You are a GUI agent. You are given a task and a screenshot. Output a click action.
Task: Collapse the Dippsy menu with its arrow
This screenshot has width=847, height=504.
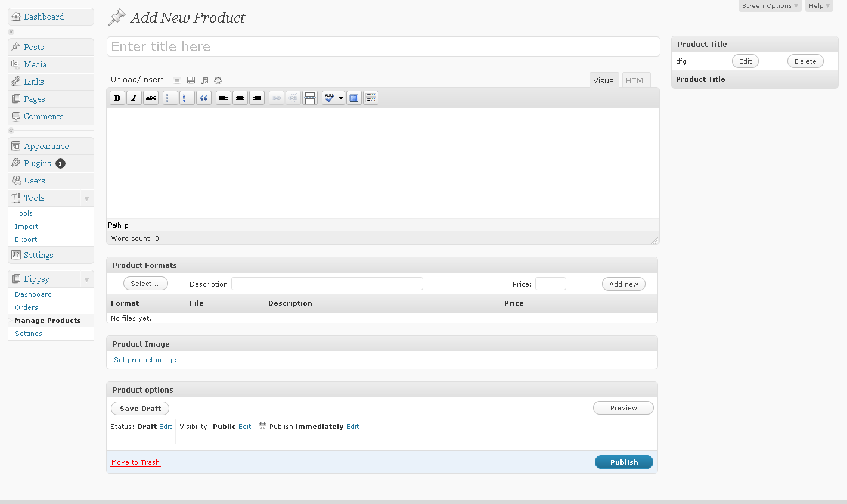(86, 279)
